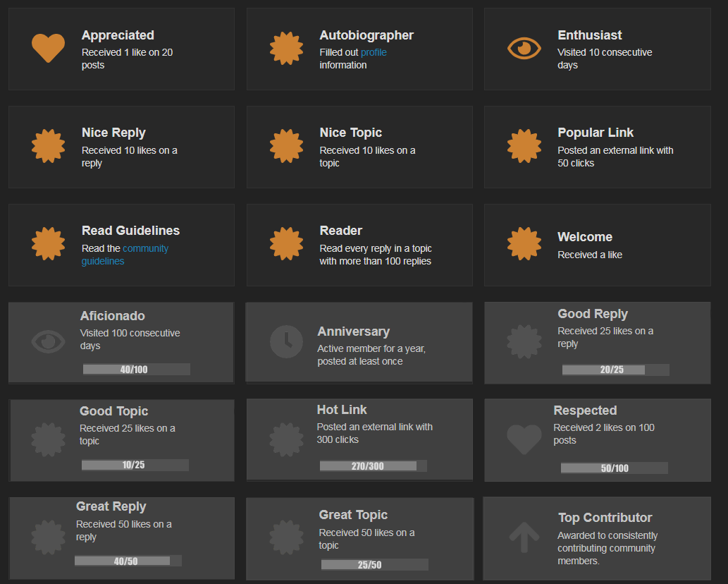Click the Welcome badge icon

click(x=524, y=244)
